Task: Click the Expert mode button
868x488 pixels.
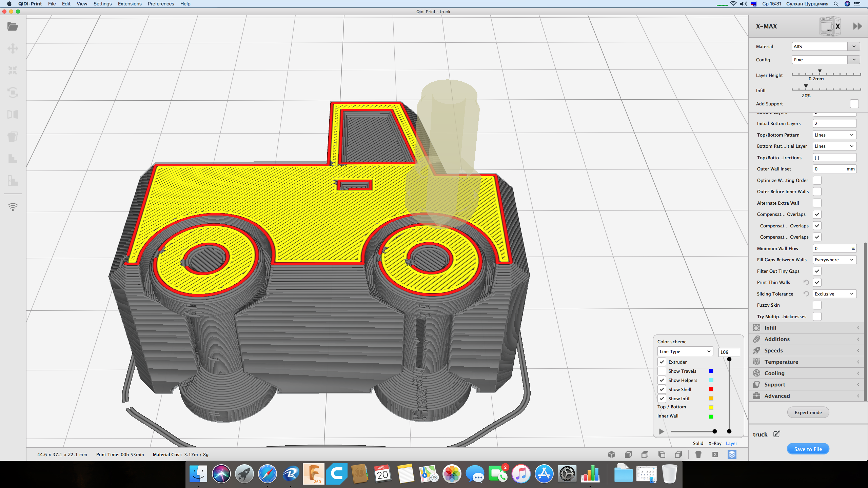Action: [808, 412]
